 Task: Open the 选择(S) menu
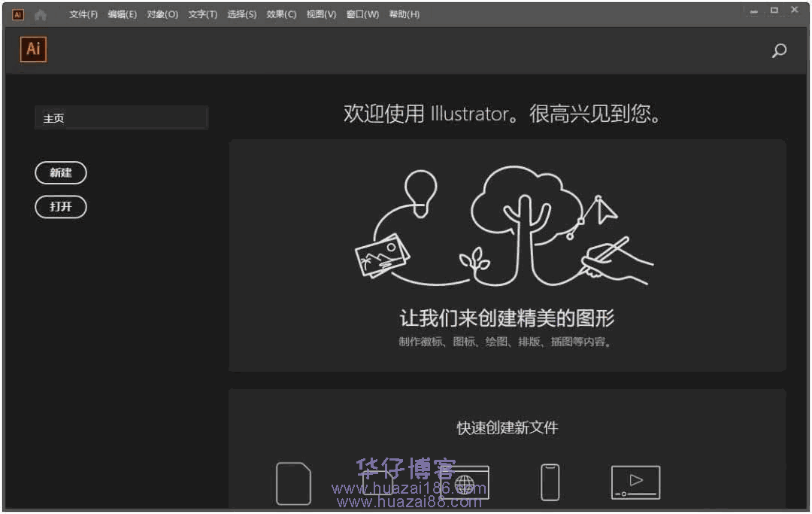point(242,14)
